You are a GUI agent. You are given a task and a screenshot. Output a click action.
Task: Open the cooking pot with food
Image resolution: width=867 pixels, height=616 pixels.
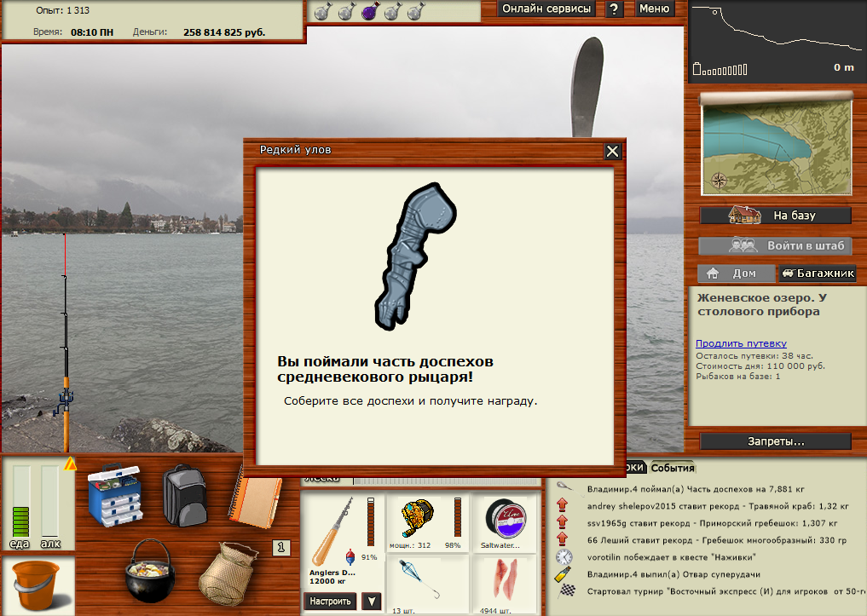[150, 571]
